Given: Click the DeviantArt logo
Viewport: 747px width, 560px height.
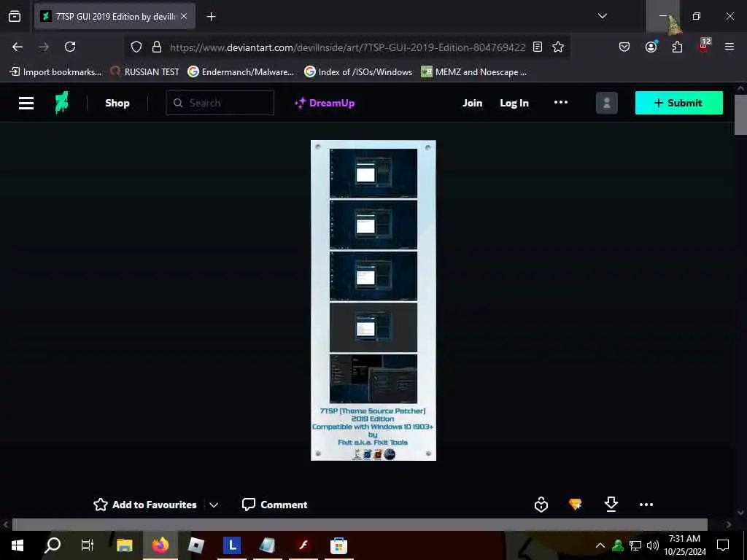Looking at the screenshot, I should tap(62, 102).
